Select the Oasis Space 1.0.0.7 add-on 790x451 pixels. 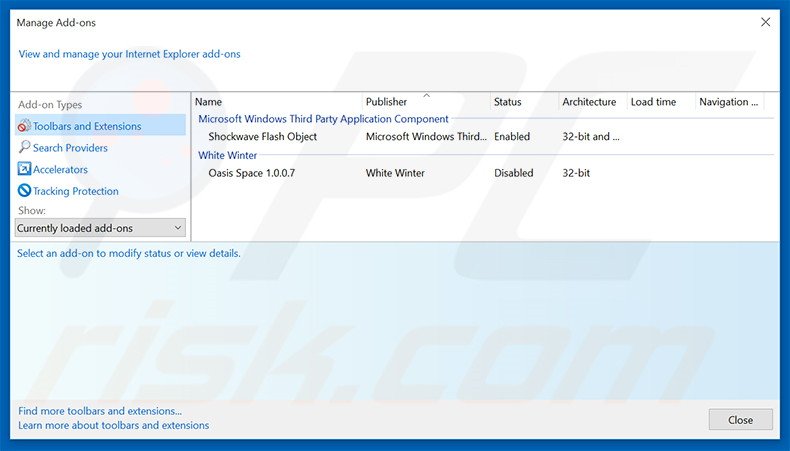tap(251, 173)
